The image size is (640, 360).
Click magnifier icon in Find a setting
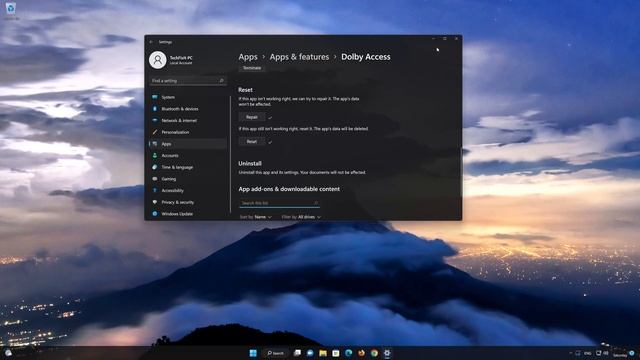click(x=221, y=81)
